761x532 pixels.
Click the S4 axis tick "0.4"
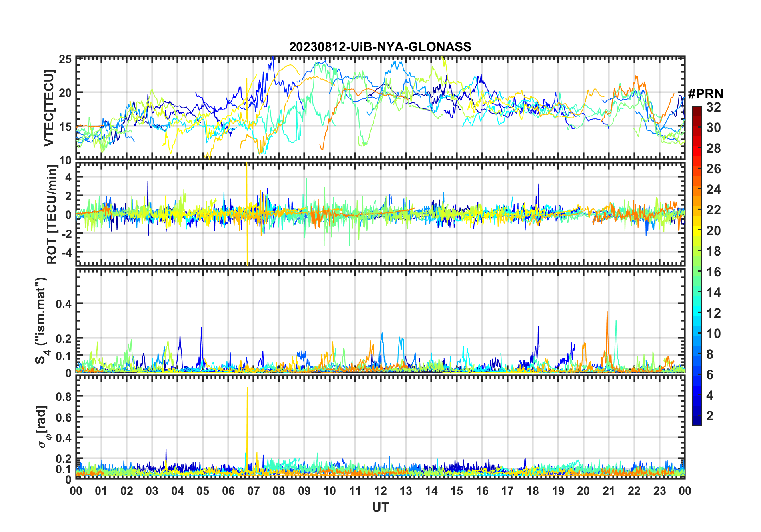[64, 304]
